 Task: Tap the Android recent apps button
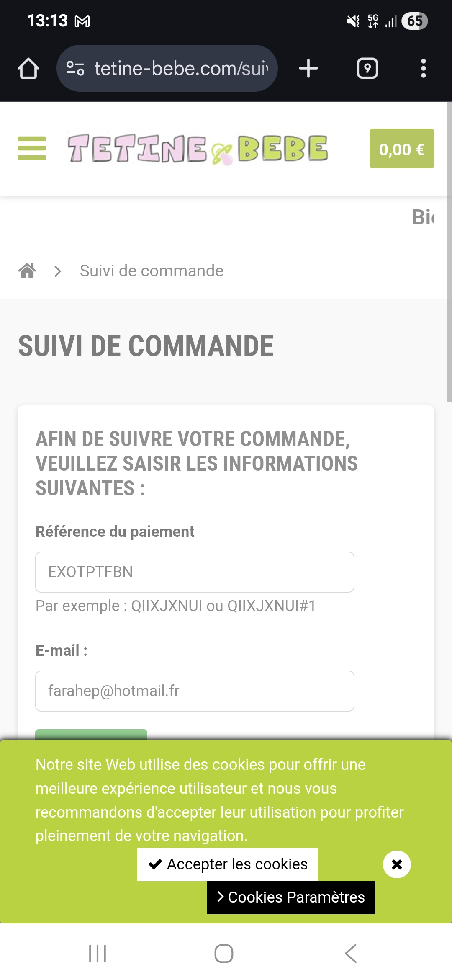point(98,954)
